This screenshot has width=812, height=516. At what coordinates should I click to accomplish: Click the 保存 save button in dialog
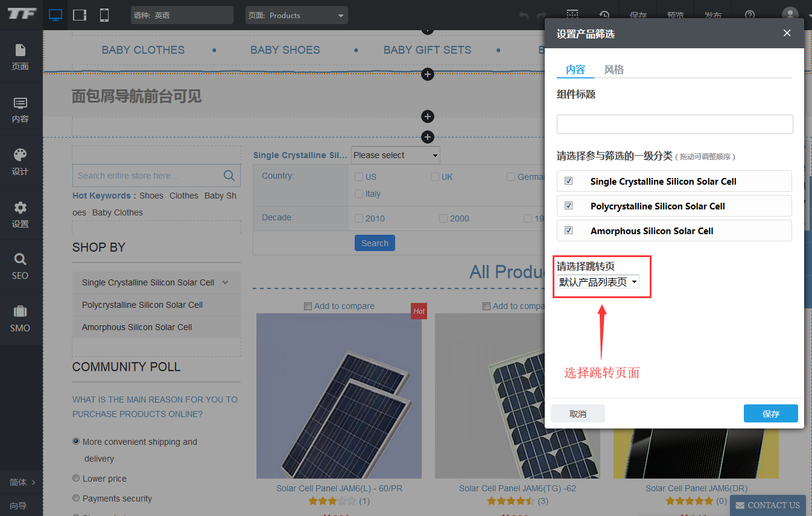(770, 413)
